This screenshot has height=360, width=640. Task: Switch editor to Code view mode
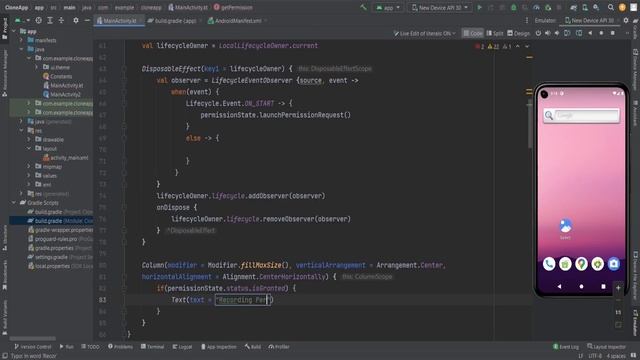473,33
